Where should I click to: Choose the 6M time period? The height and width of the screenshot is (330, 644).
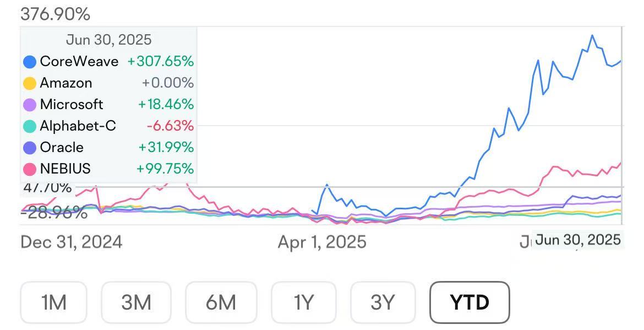click(x=221, y=302)
